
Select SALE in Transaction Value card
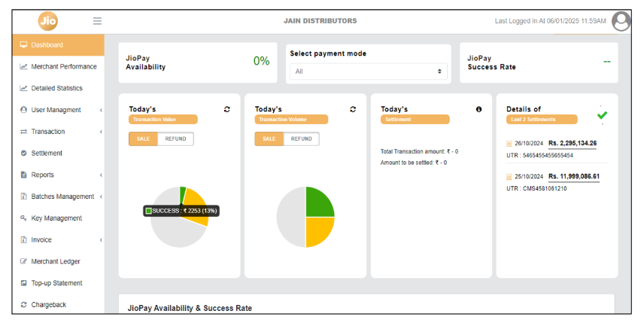144,139
